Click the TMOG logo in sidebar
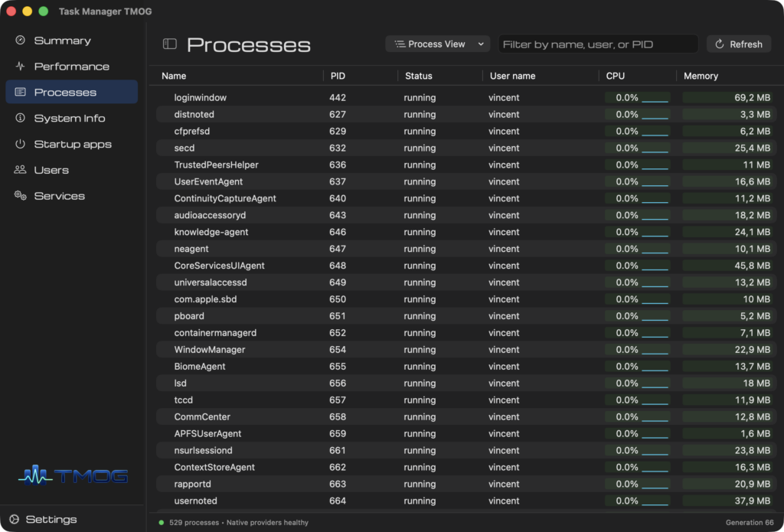The image size is (784, 532). pos(73,475)
